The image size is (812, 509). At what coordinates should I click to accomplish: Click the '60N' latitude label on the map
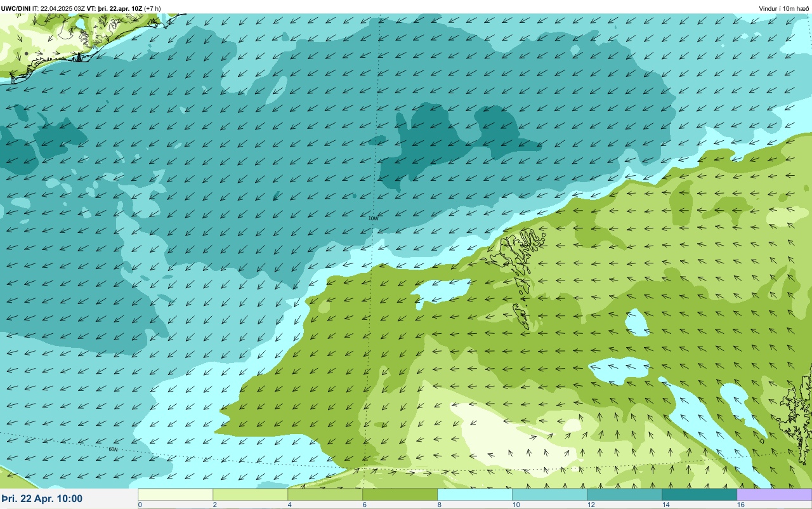pyautogui.click(x=113, y=449)
